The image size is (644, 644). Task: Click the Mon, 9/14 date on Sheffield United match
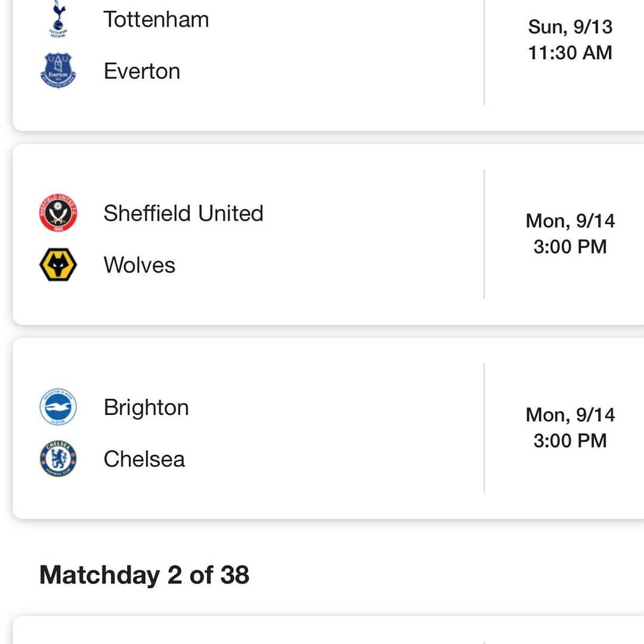(570, 221)
